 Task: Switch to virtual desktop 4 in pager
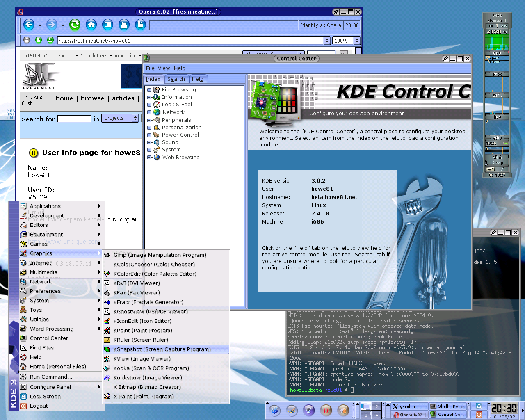(x=377, y=415)
